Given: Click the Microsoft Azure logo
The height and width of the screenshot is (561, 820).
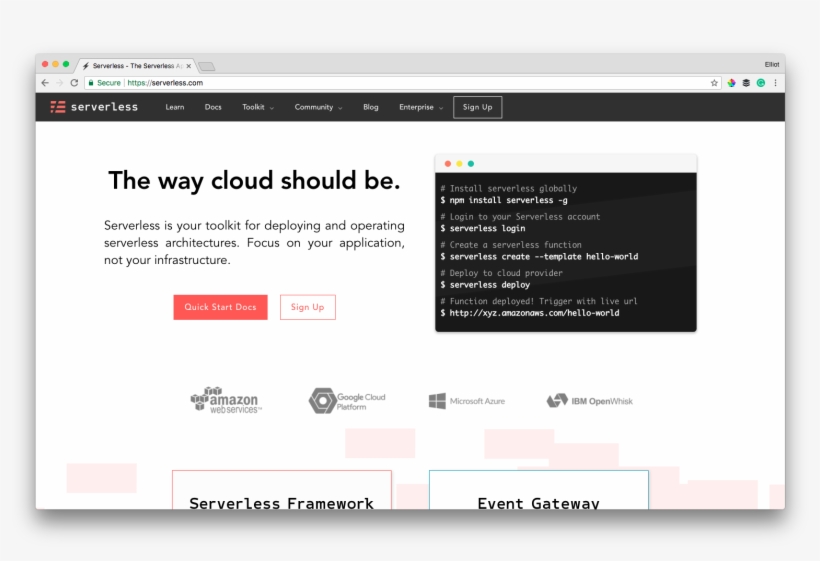Looking at the screenshot, I should coord(466,401).
